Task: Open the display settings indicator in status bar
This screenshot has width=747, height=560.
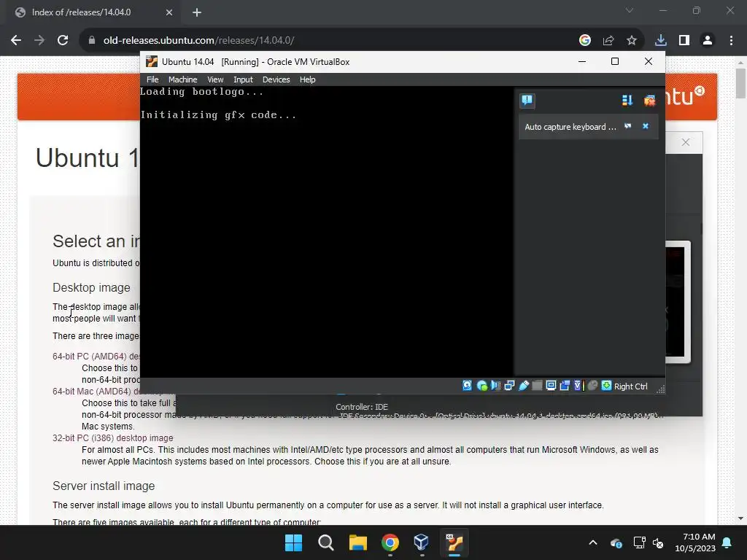Action: (x=551, y=386)
